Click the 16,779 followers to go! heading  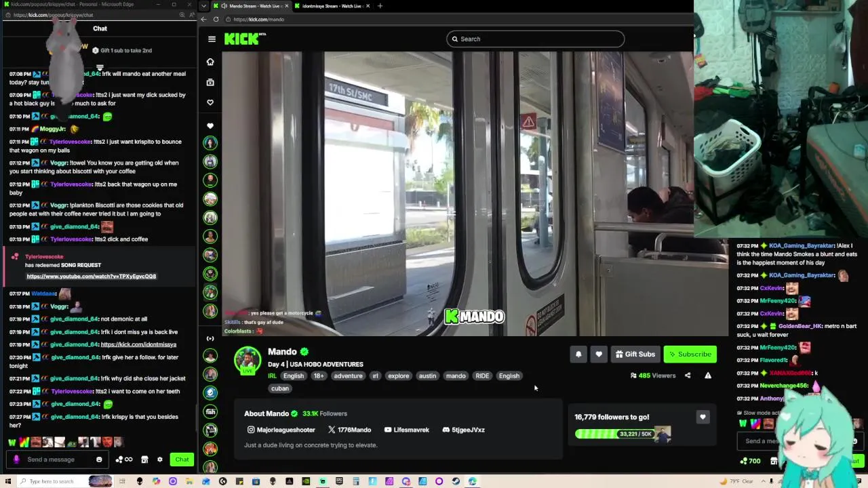[x=612, y=417]
